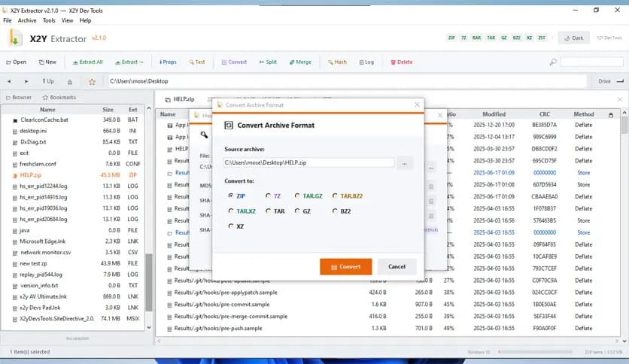Open the Extract dropdown in the toolbar
Image resolution: width=629 pixels, height=364 pixels.
[x=129, y=62]
